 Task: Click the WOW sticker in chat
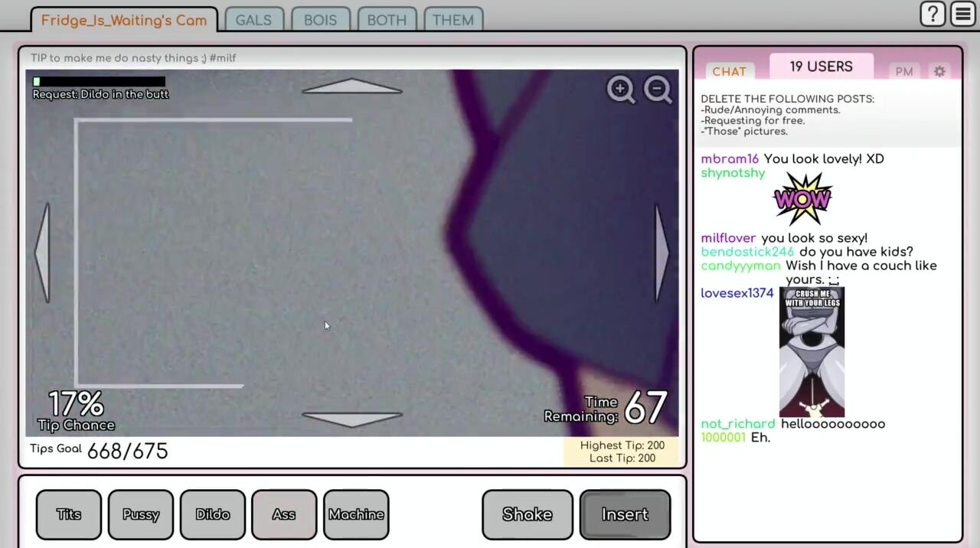[x=802, y=199]
